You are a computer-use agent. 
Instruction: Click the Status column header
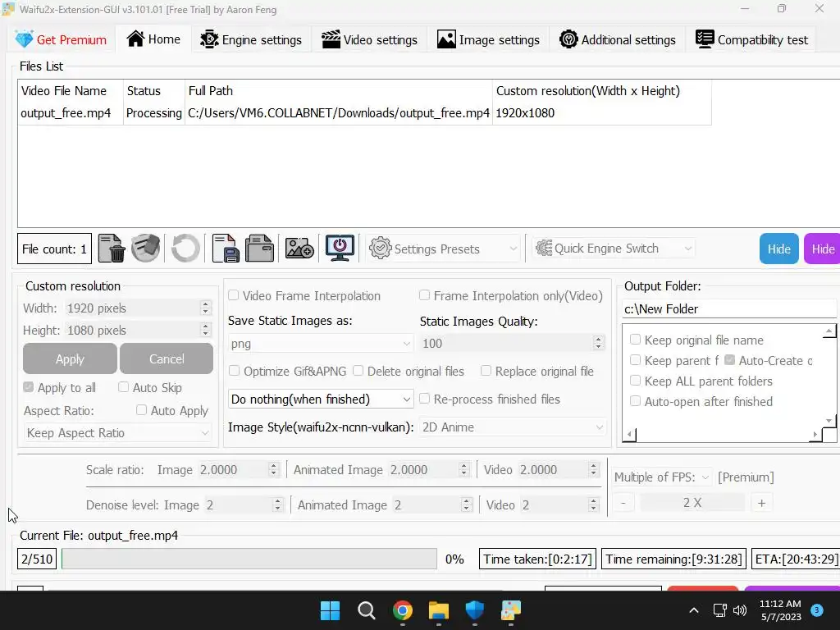[154, 90]
